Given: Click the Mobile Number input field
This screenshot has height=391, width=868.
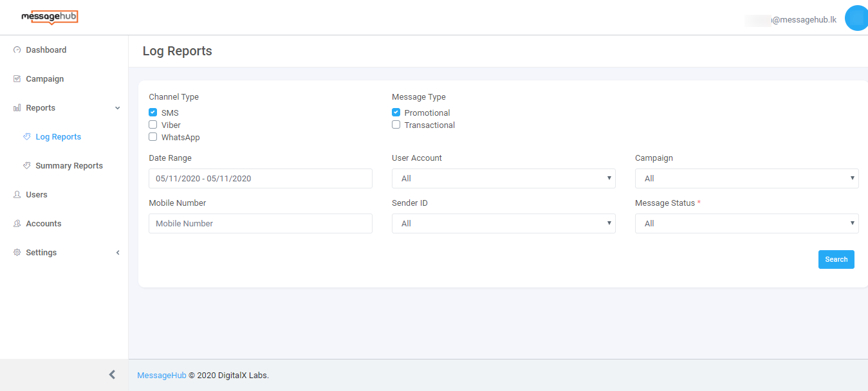Looking at the screenshot, I should point(260,223).
